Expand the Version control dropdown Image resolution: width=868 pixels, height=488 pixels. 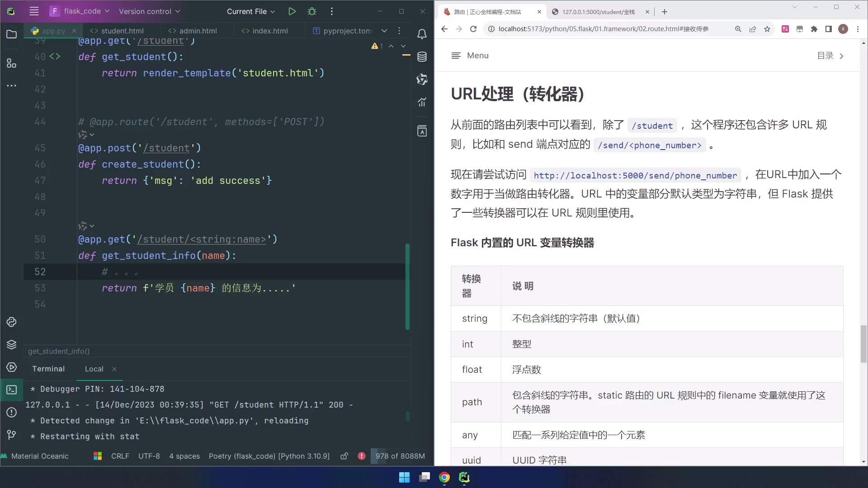point(150,11)
